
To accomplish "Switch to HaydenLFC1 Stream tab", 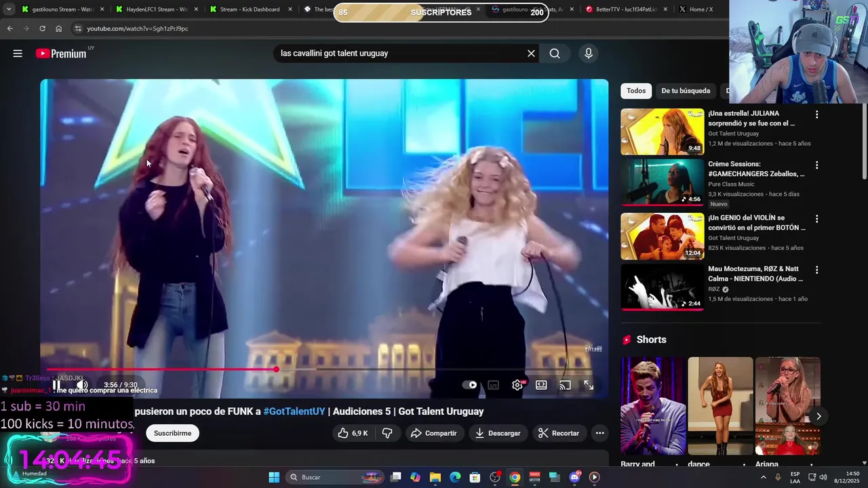I will click(x=155, y=9).
